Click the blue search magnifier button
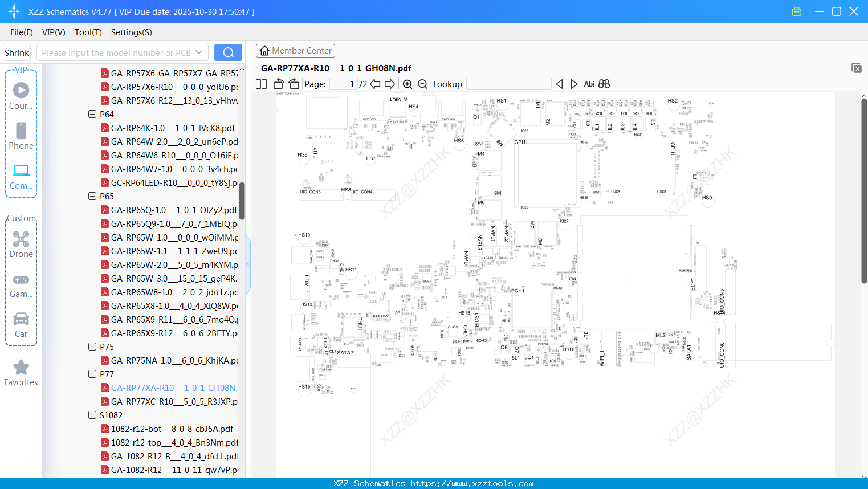Image resolution: width=868 pixels, height=489 pixels. 228,52
